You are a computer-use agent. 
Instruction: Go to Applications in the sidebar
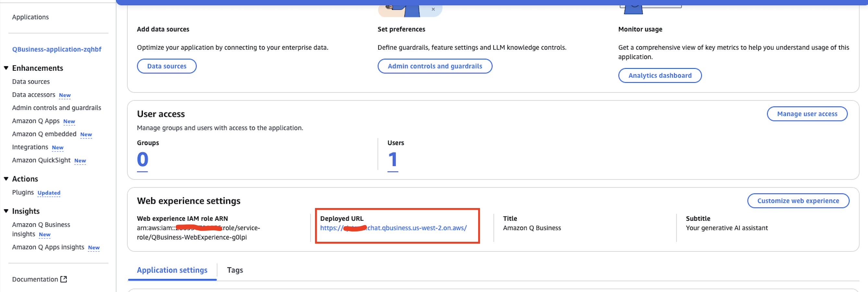(30, 17)
